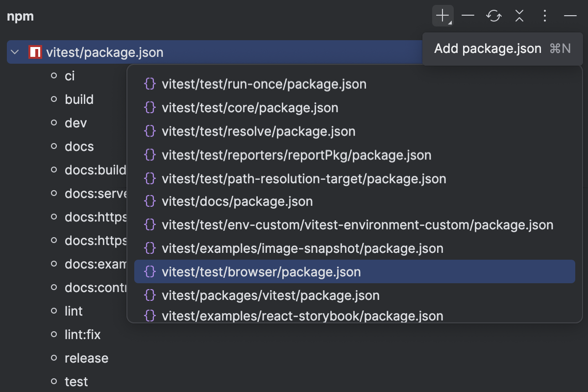Hide the npm tool window with the minimize icon
The width and height of the screenshot is (588, 392).
point(570,16)
